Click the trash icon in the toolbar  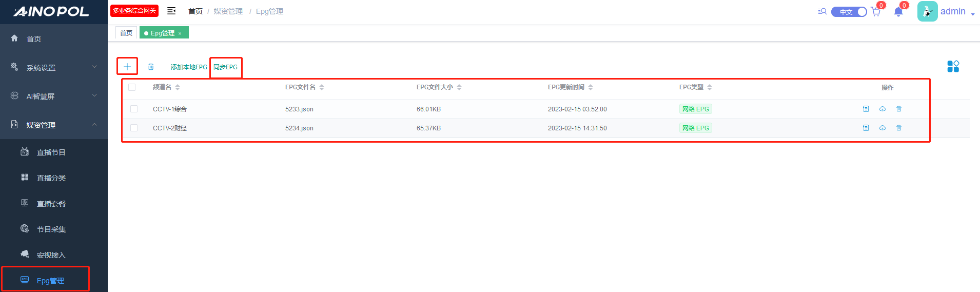pyautogui.click(x=151, y=67)
